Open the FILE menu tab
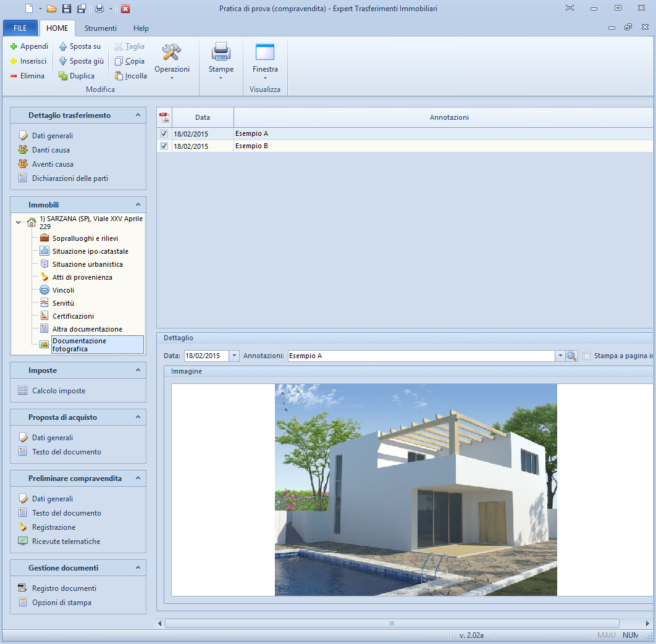Screen dimensions: 656x644 [20, 28]
